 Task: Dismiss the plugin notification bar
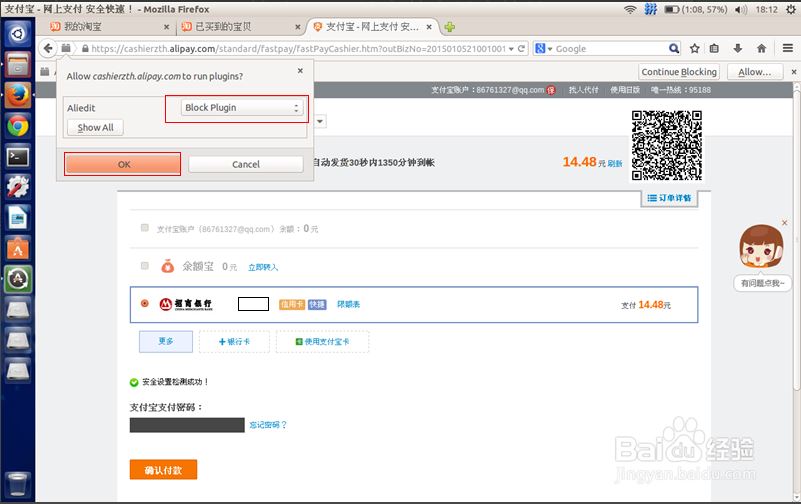pyautogui.click(x=794, y=72)
